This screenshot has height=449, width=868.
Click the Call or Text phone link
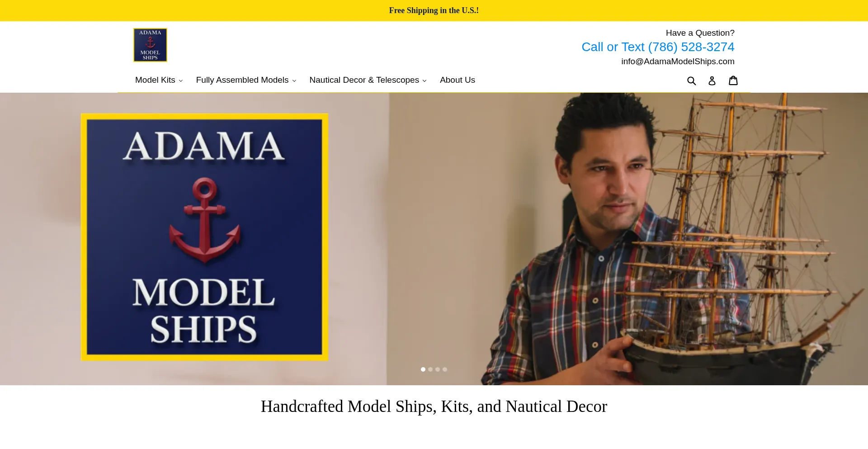(658, 47)
